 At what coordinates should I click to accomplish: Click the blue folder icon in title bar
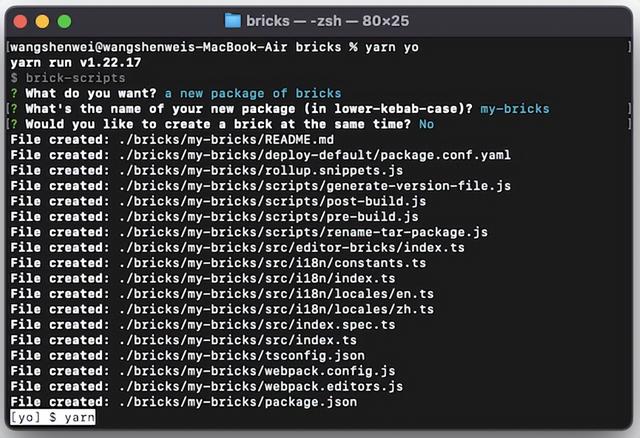233,21
